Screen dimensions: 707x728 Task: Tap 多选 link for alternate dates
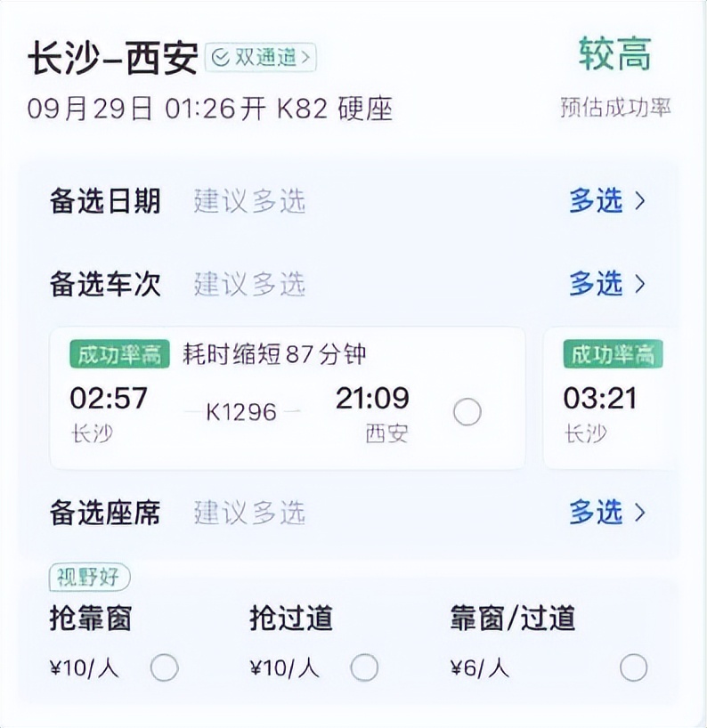pos(596,201)
